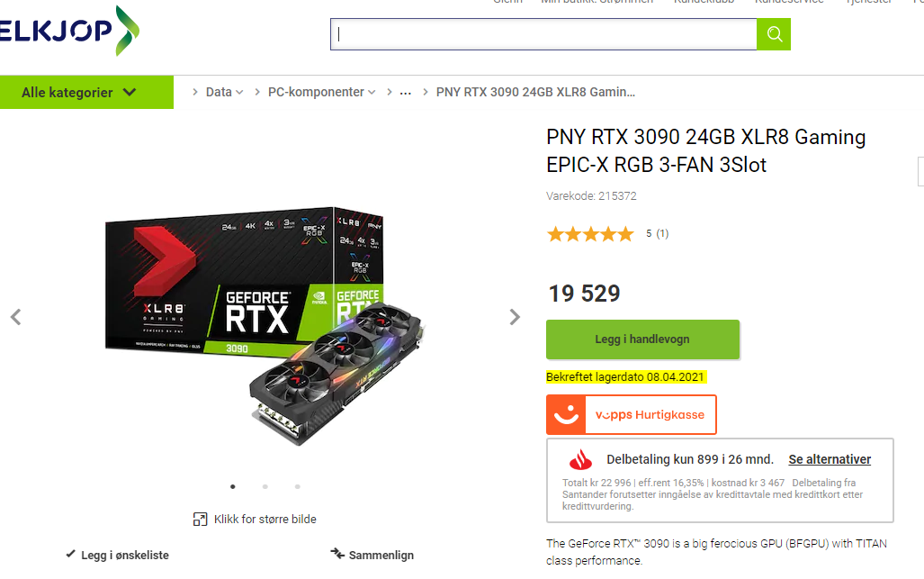
Task: Open the Data breadcrumb dropdown
Action: tap(225, 92)
